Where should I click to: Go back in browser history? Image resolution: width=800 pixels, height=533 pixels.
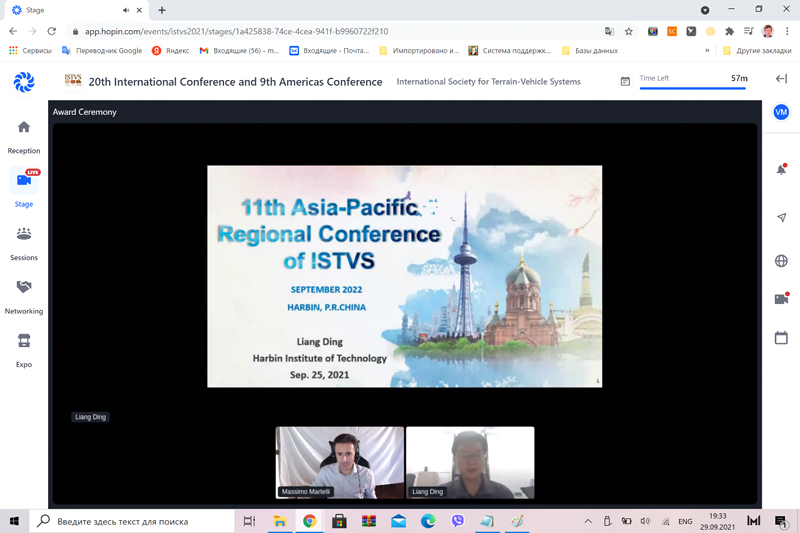pyautogui.click(x=13, y=31)
